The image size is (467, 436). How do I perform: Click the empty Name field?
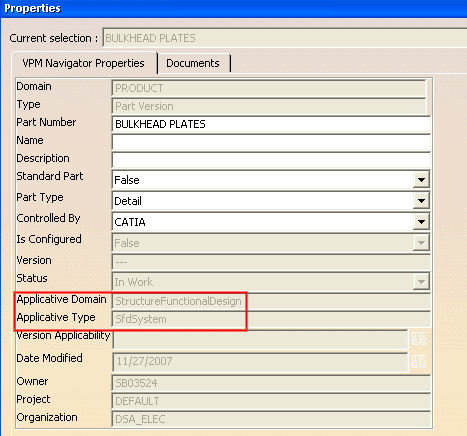pos(271,142)
